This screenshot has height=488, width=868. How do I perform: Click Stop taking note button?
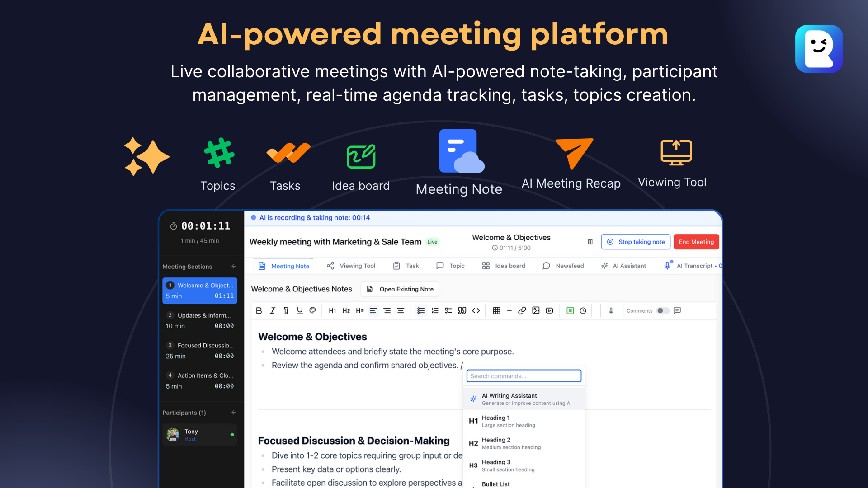(x=636, y=242)
